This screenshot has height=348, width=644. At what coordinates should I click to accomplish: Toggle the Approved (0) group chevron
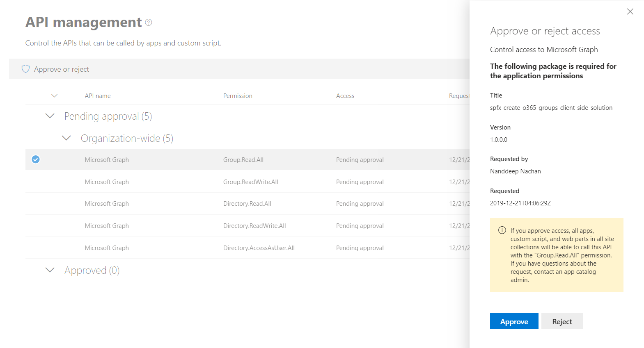pyautogui.click(x=50, y=270)
